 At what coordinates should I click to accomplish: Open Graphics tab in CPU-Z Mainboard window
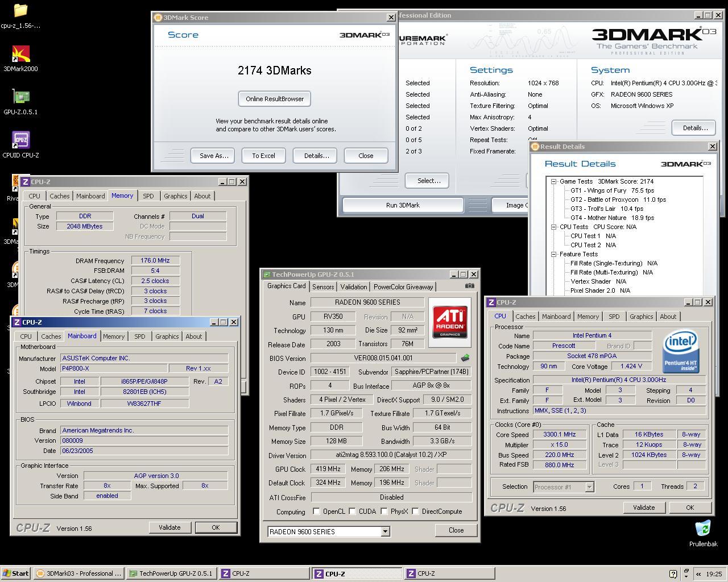coord(167,336)
